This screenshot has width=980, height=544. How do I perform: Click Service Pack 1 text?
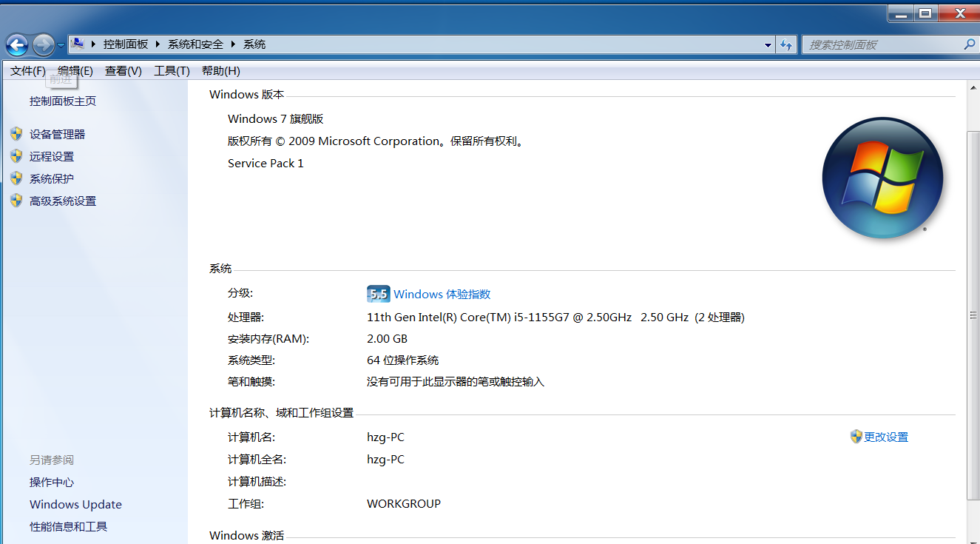coord(266,164)
